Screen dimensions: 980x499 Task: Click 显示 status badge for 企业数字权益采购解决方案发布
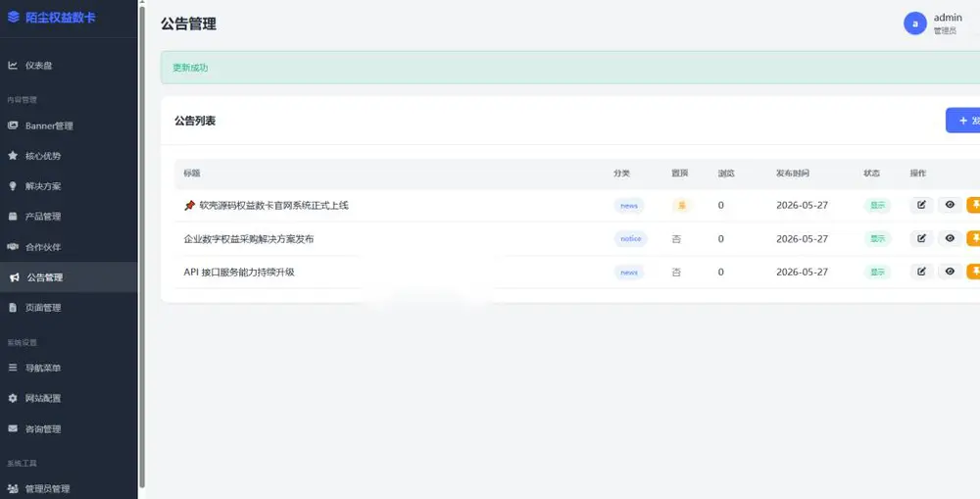877,239
